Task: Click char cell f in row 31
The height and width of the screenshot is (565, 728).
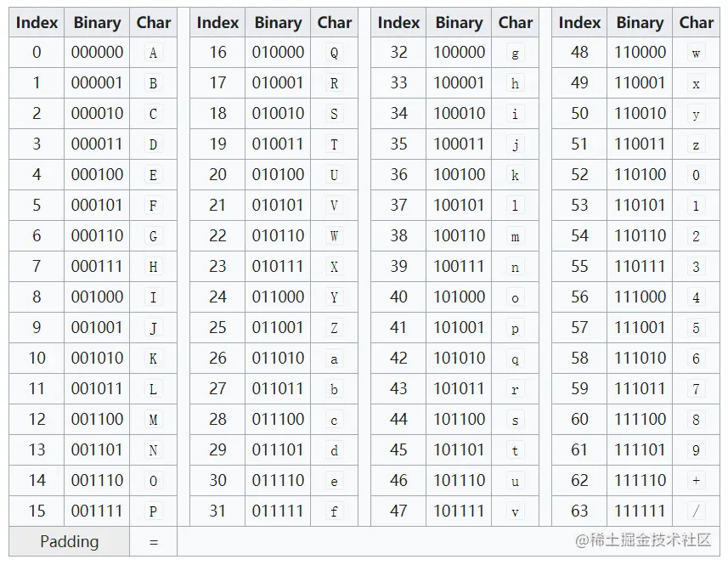Action: tap(335, 511)
